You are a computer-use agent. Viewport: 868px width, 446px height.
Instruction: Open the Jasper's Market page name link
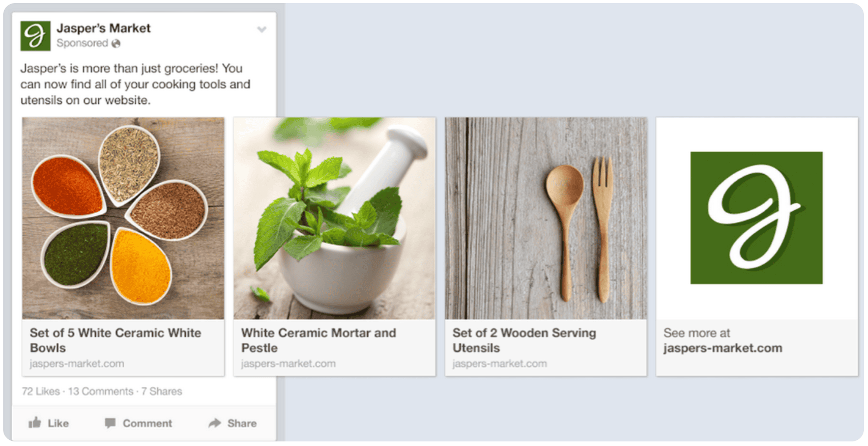[x=103, y=28]
